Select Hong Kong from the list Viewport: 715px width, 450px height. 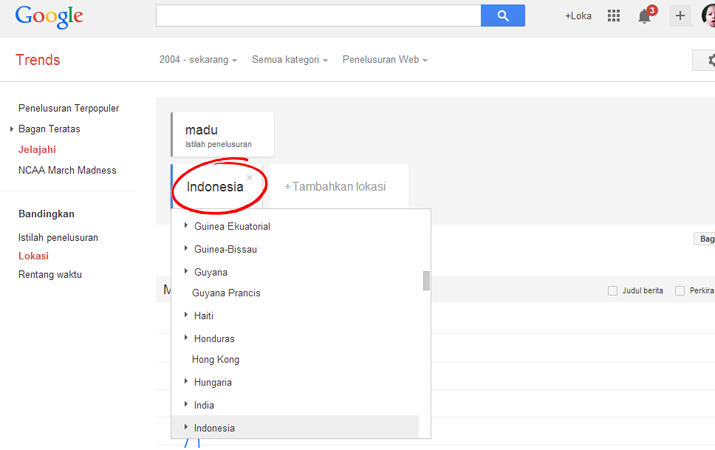coord(215,360)
